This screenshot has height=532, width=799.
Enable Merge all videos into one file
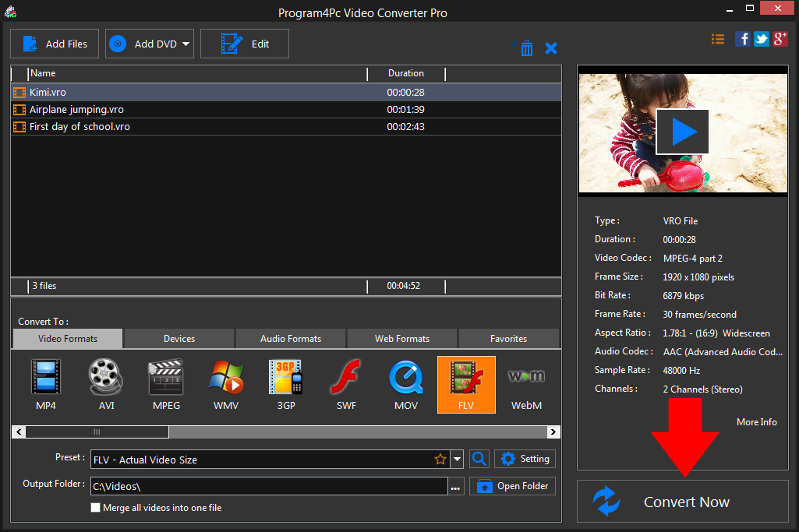coord(96,508)
